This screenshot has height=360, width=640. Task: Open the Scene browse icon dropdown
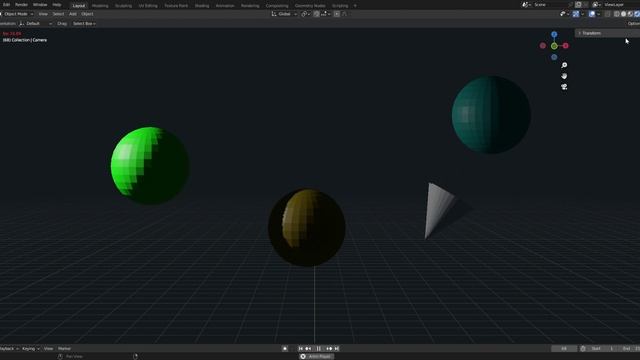coord(526,4)
